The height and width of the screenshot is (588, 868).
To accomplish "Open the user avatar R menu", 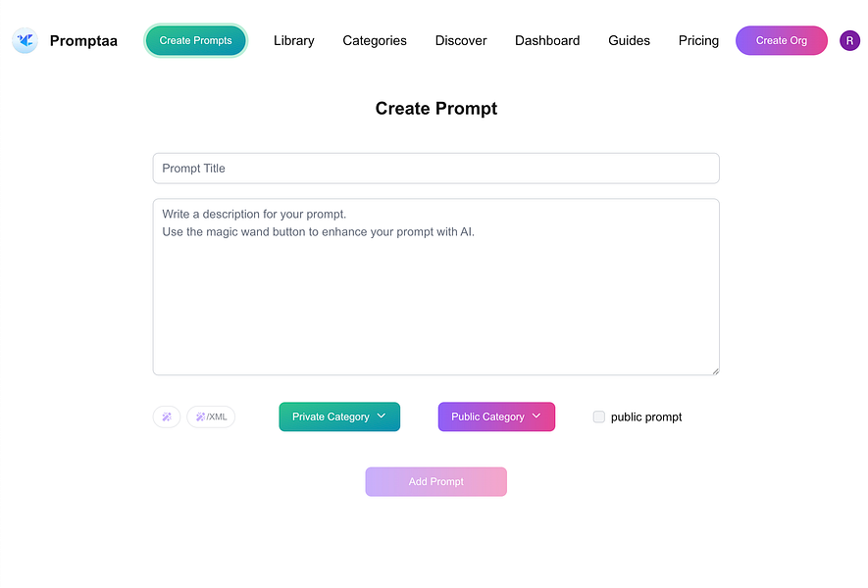I will (849, 40).
